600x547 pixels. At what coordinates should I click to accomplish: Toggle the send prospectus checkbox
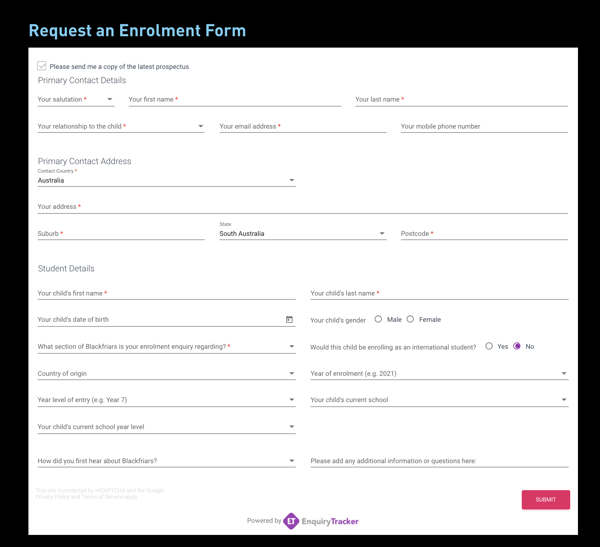(x=42, y=66)
